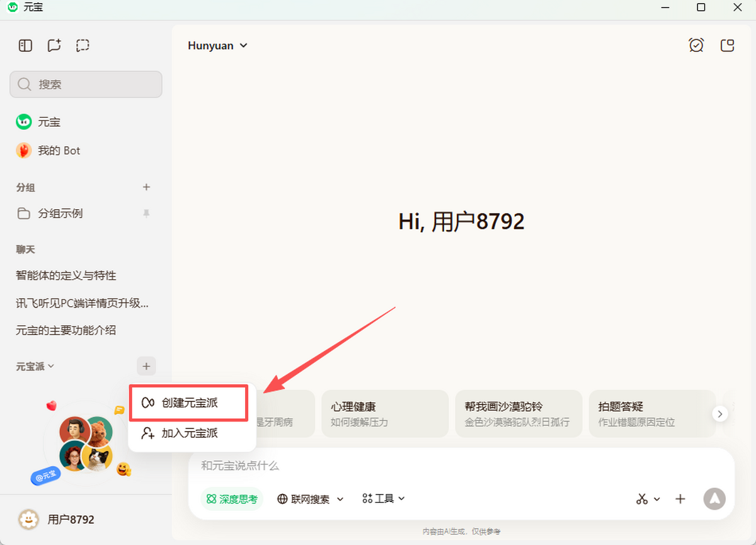Open the 心理健康 suggestion card
Screen dimensions: 756x545
click(x=384, y=413)
